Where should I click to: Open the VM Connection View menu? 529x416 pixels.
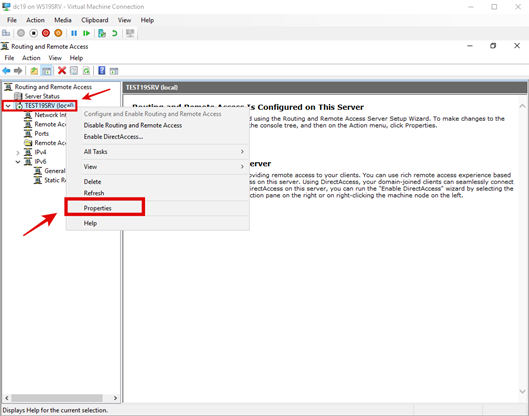coord(124,20)
